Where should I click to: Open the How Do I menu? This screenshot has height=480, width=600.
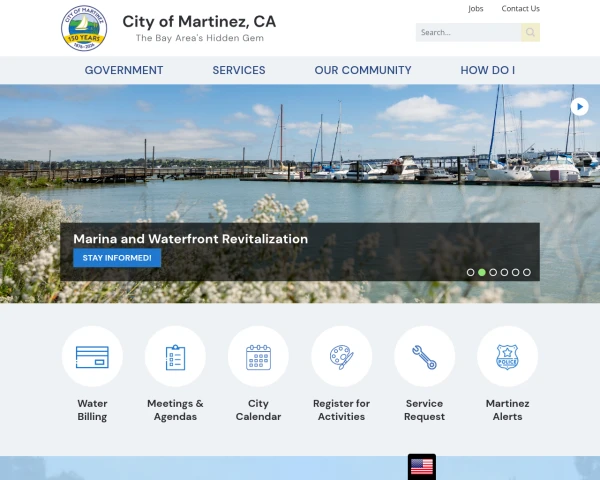488,70
